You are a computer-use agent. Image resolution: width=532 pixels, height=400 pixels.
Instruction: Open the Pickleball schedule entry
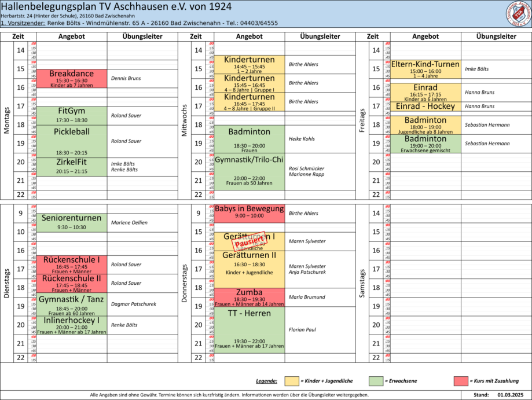click(71, 141)
